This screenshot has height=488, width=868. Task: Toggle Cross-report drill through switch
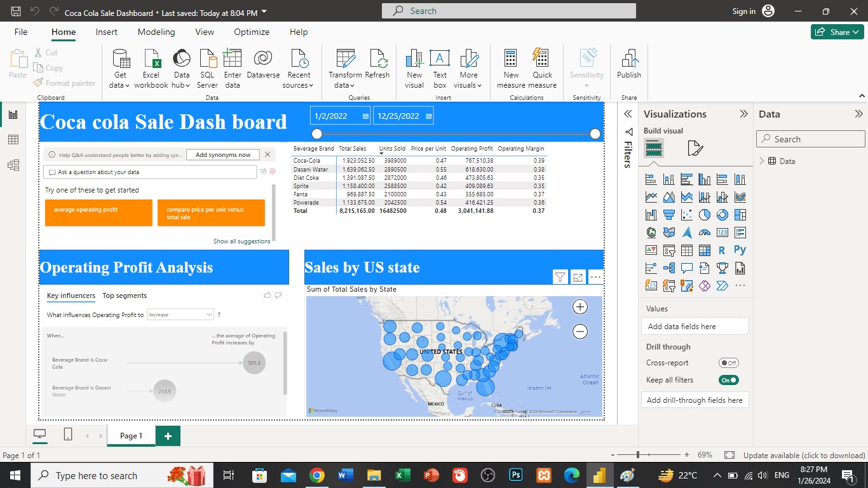click(x=729, y=363)
